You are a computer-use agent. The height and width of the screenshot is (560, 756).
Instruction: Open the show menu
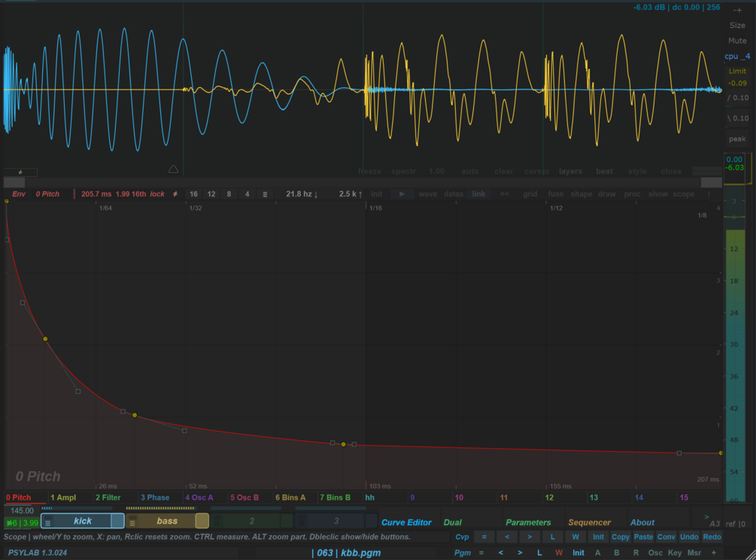coord(657,194)
